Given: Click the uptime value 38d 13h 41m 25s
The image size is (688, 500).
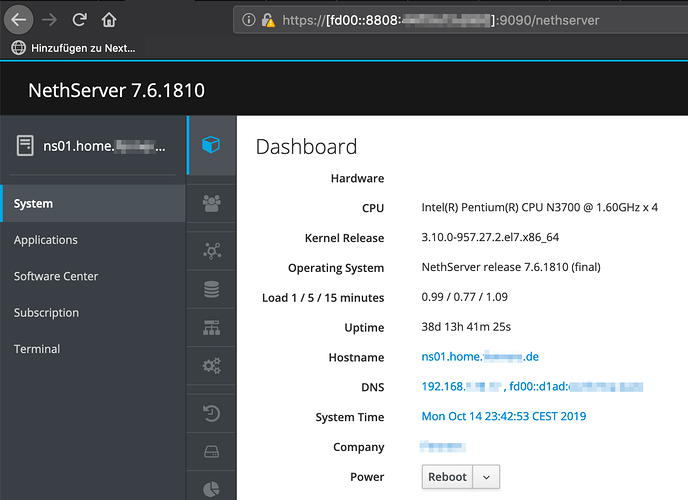Looking at the screenshot, I should point(466,327).
